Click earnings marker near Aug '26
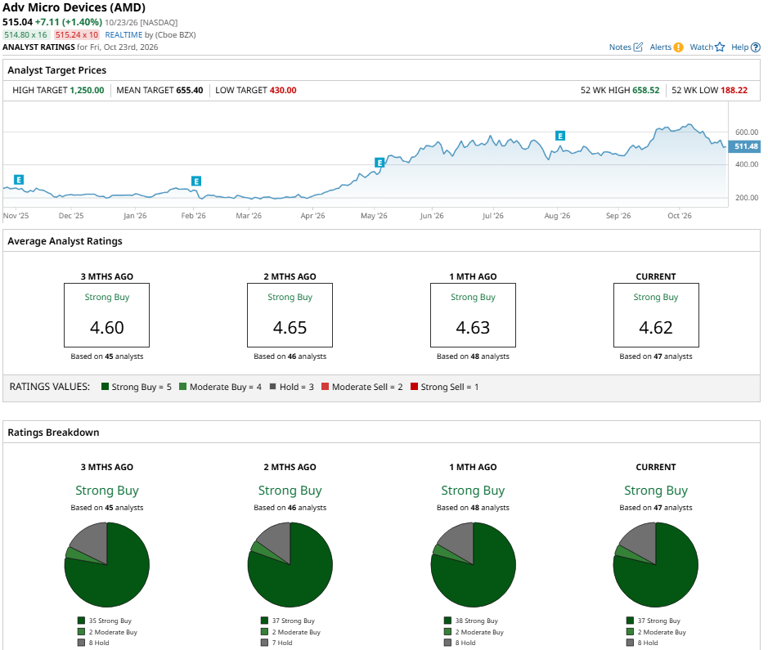 coord(560,136)
